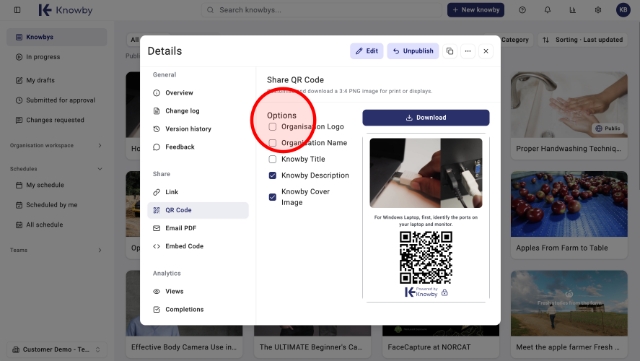640x361 pixels.
Task: Open the more options ellipsis in Details
Action: (468, 51)
